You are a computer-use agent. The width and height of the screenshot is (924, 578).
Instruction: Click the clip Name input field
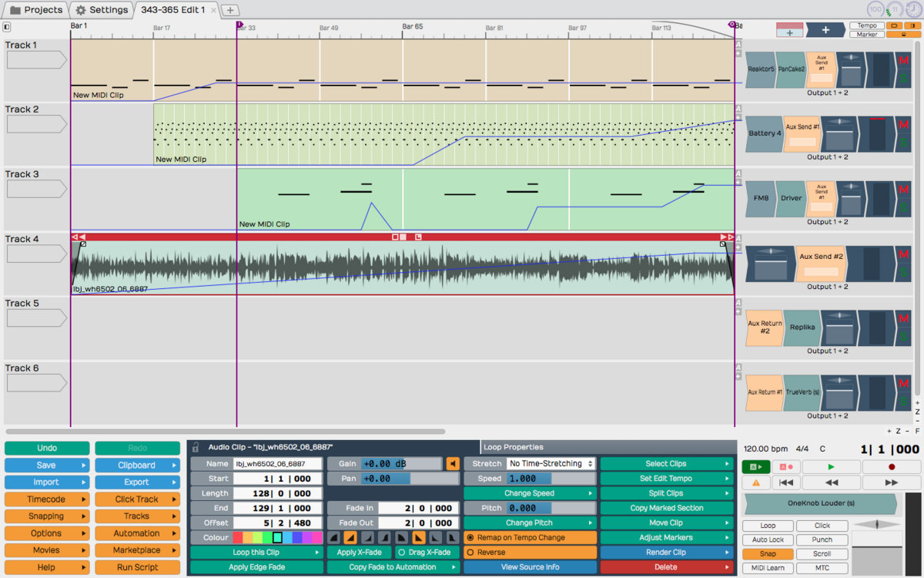(x=277, y=464)
